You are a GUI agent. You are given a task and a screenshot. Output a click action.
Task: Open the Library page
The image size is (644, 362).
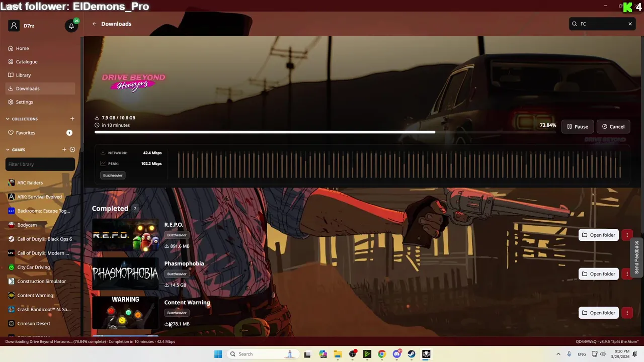click(40, 75)
